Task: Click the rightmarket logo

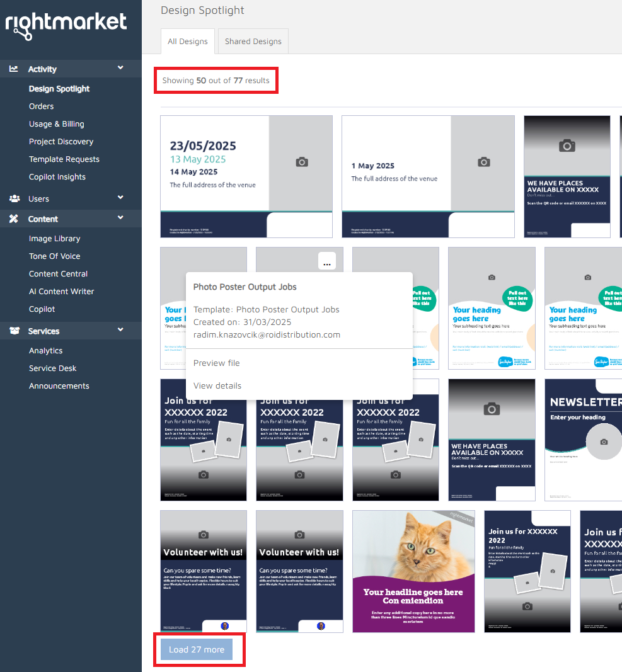Action: (x=66, y=25)
